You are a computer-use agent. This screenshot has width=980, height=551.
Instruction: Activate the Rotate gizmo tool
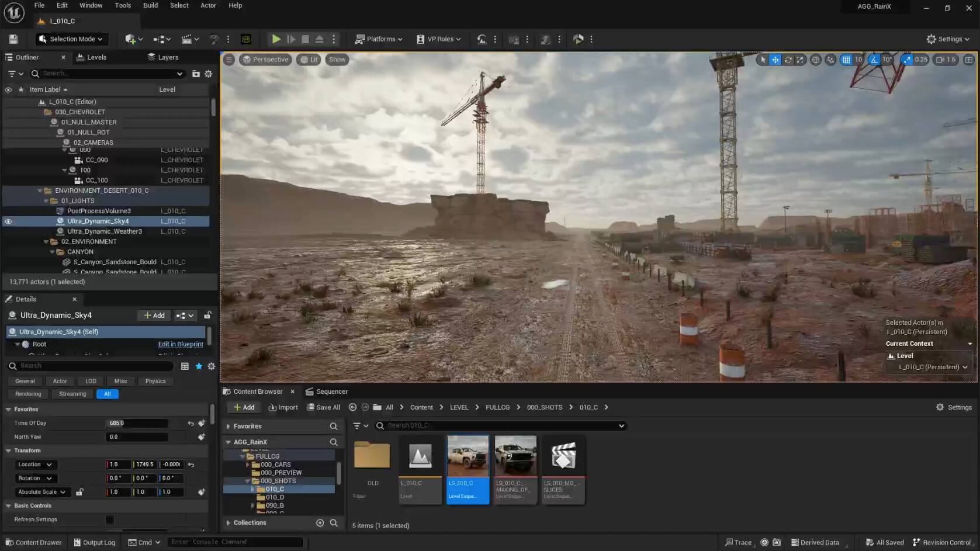click(x=788, y=60)
